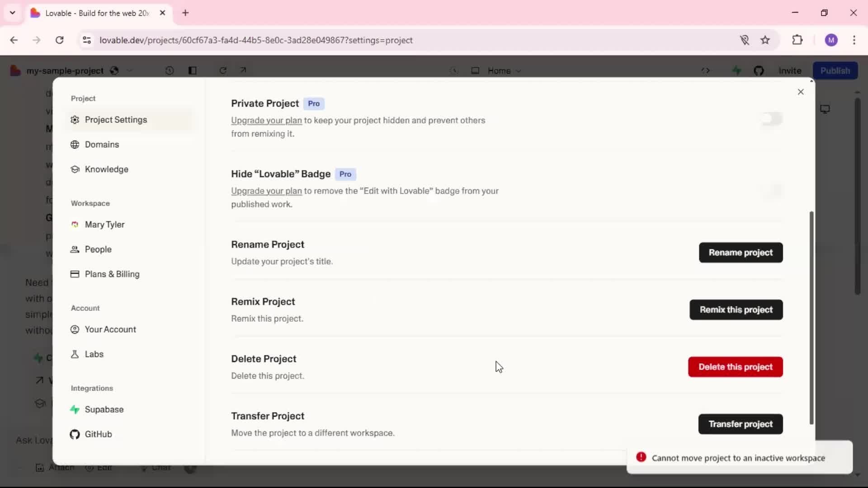This screenshot has height=488, width=868.
Task: Click the settings dialog vertical scrollbar
Action: click(811, 316)
